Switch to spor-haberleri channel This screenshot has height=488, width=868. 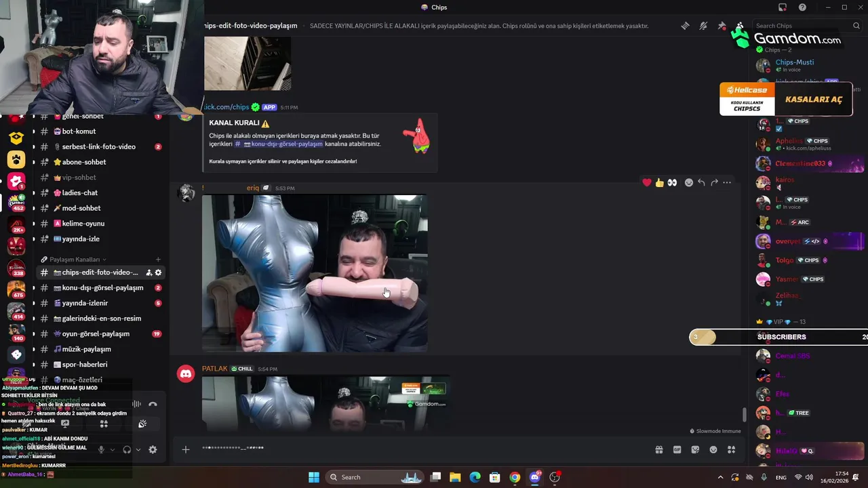100,365
